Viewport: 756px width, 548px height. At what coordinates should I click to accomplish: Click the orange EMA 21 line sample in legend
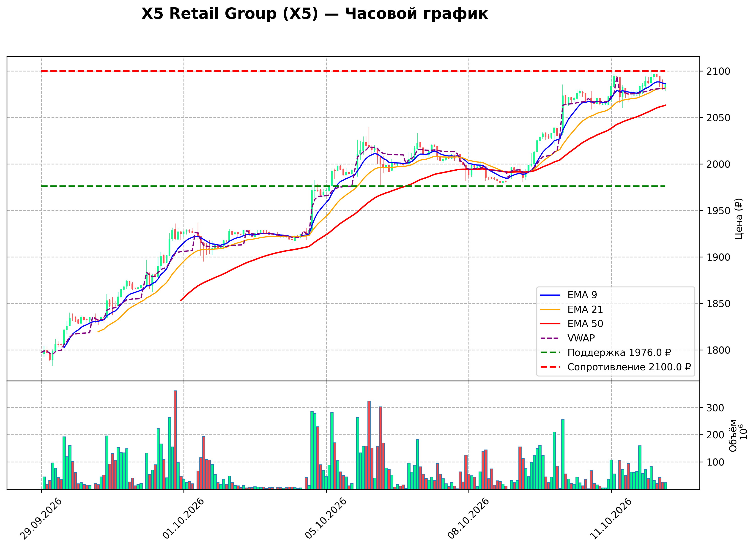(x=550, y=309)
